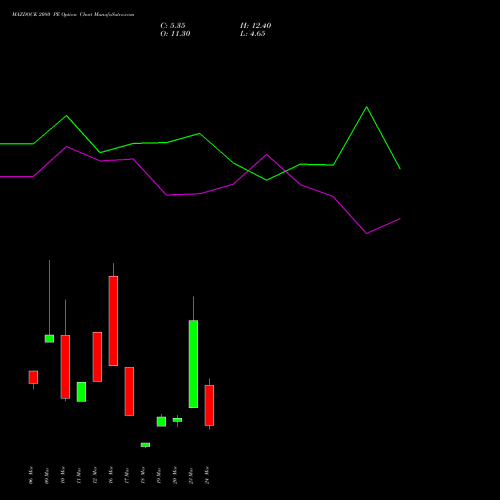The image size is (500, 500).
Task: Select the red candle for 17 Mar
Action: click(129, 391)
